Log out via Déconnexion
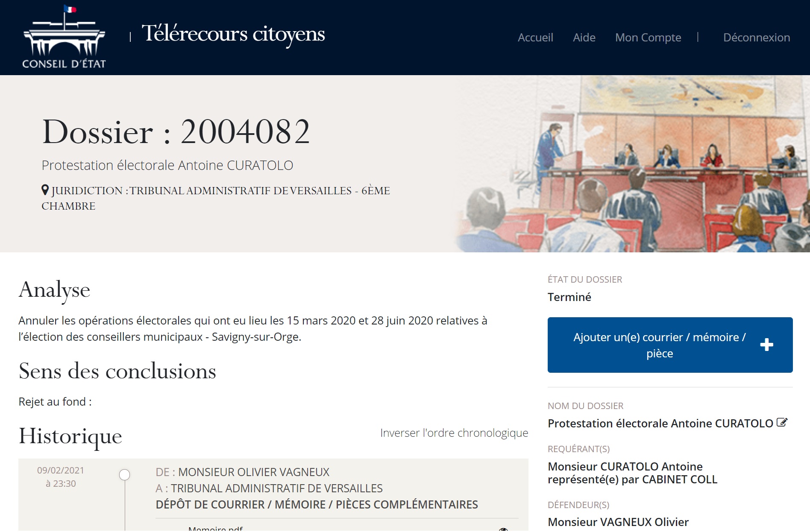Screen dimensions: 810x532 756,38
